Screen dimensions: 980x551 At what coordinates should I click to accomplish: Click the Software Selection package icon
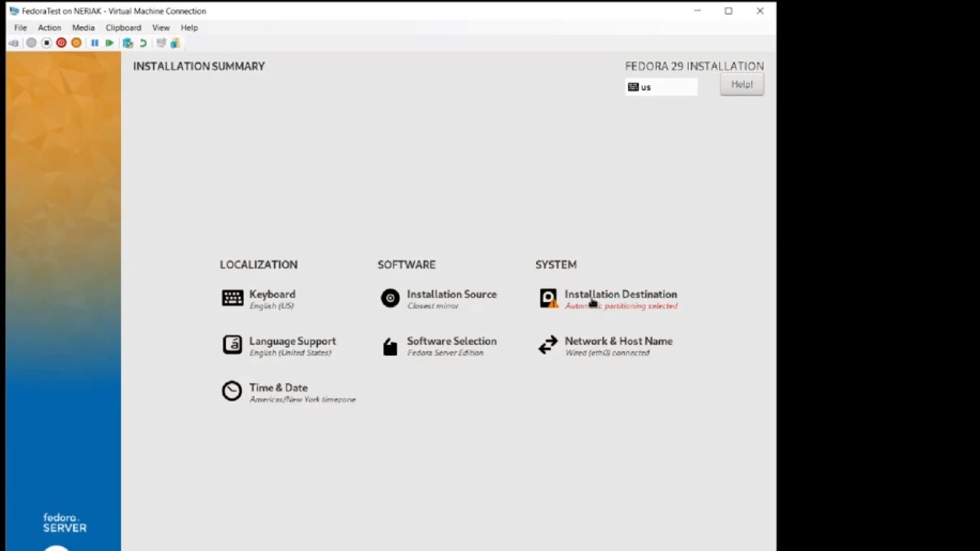tap(390, 346)
